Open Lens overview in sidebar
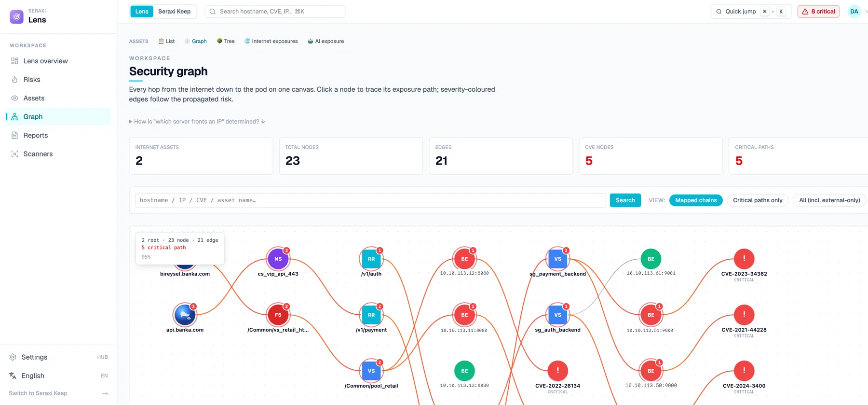The height and width of the screenshot is (405, 868). [x=58, y=61]
